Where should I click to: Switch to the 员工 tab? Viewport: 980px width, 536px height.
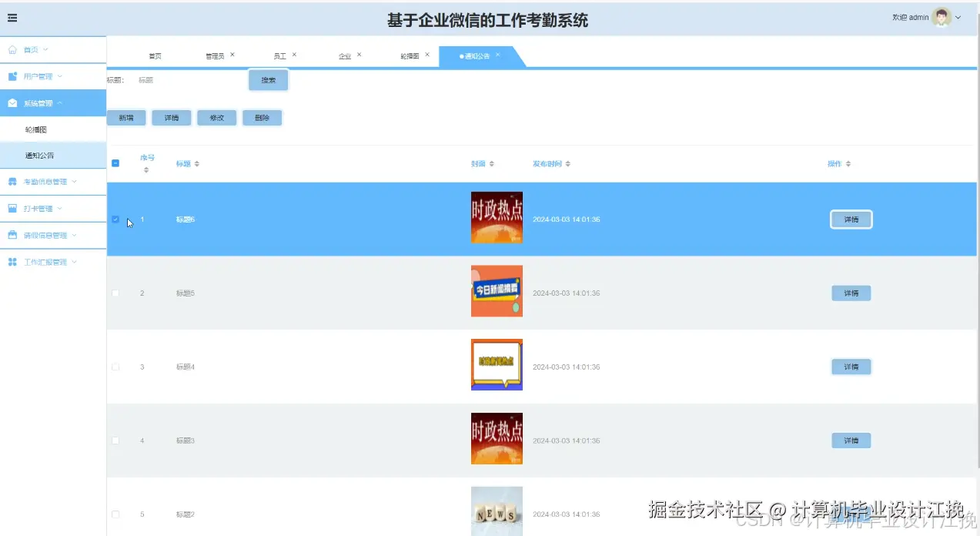(x=279, y=56)
